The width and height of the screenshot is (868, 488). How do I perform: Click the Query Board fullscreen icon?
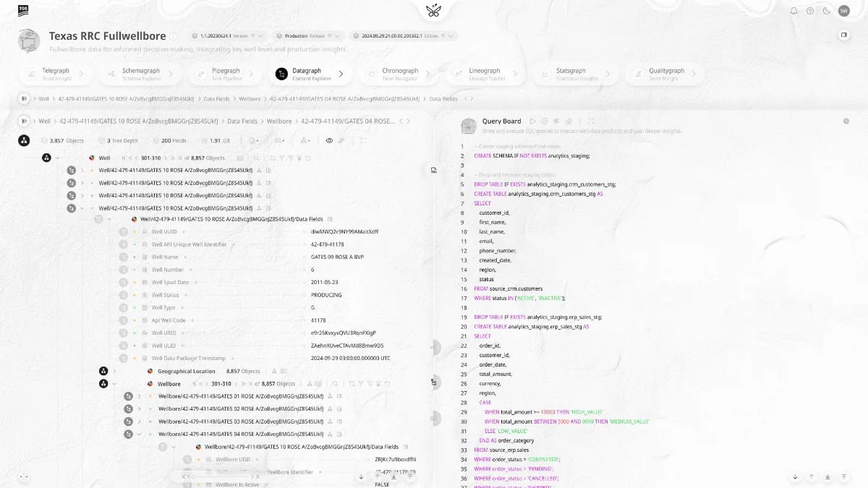(591, 121)
